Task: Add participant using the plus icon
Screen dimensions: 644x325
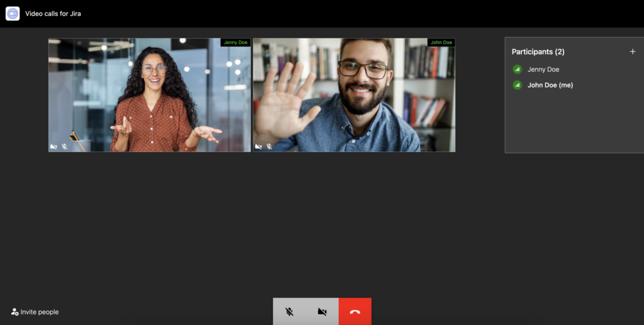Action: coord(633,52)
